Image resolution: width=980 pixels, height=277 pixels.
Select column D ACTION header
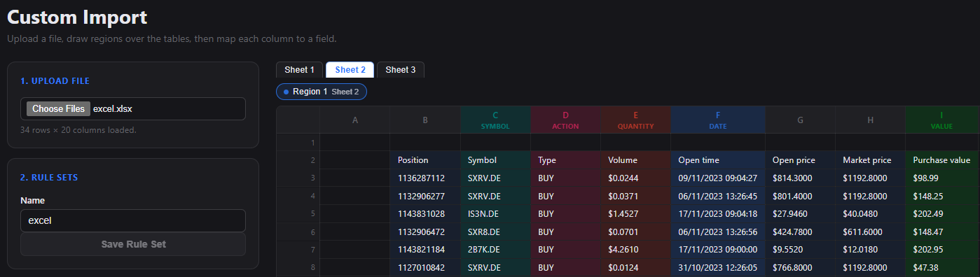pyautogui.click(x=565, y=120)
